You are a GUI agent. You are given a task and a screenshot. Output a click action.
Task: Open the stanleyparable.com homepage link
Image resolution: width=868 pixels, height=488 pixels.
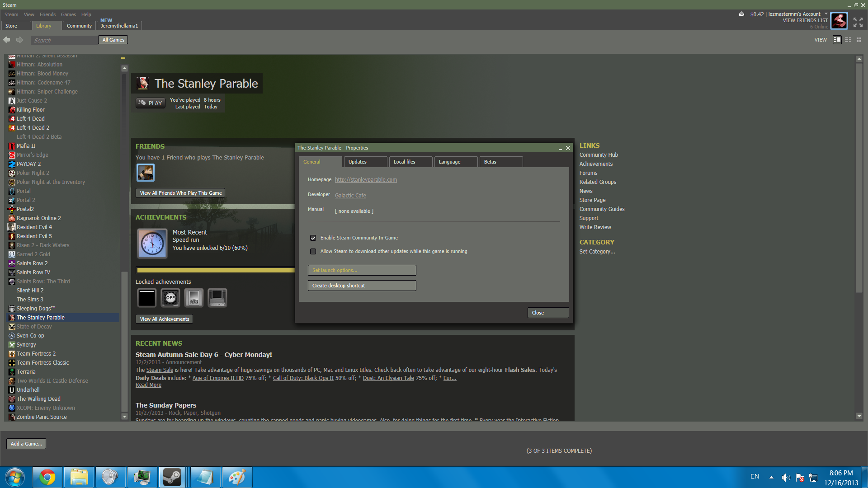tap(366, 180)
